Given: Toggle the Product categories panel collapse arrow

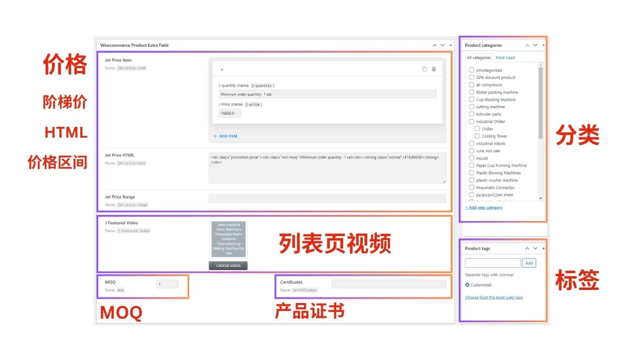Looking at the screenshot, I should [x=543, y=45].
